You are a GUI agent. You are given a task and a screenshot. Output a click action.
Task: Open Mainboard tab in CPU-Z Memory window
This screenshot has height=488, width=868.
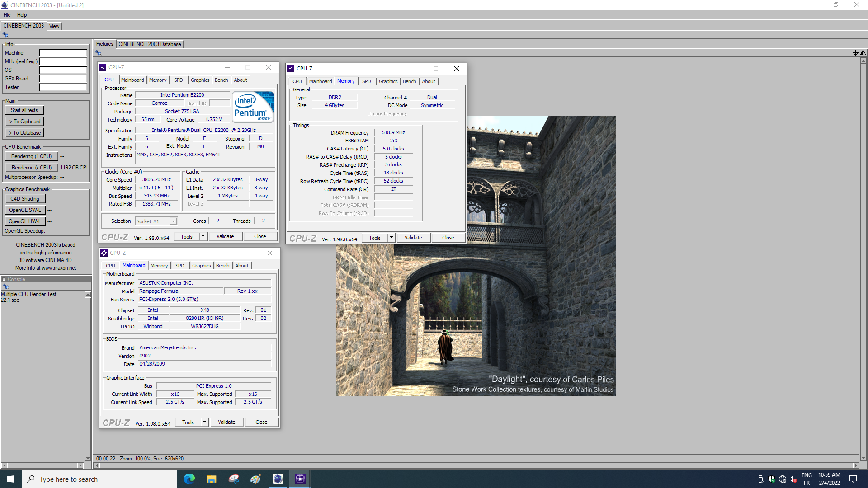321,81
